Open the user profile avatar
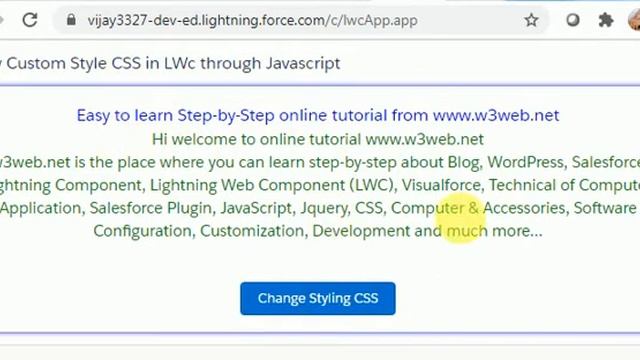This screenshot has width=640, height=360. coord(634,20)
